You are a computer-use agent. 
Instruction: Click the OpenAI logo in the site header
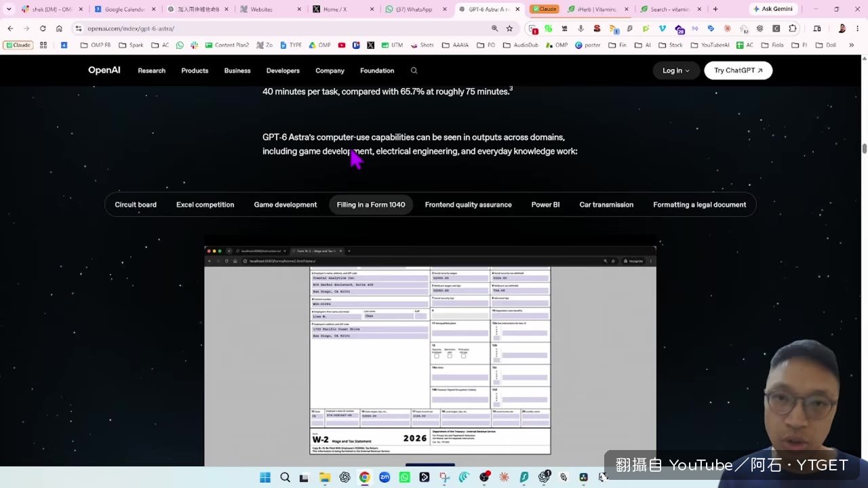[x=104, y=70]
